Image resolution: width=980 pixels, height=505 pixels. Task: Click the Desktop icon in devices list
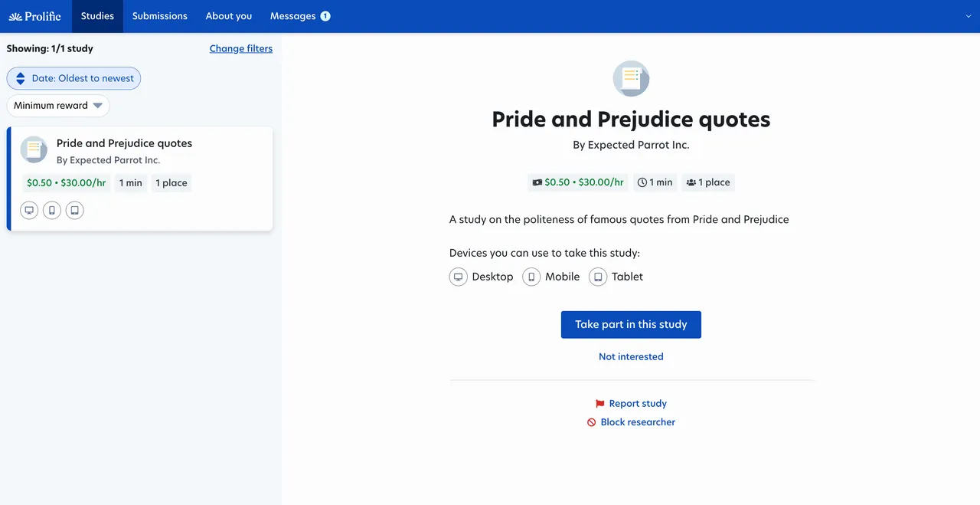(458, 277)
